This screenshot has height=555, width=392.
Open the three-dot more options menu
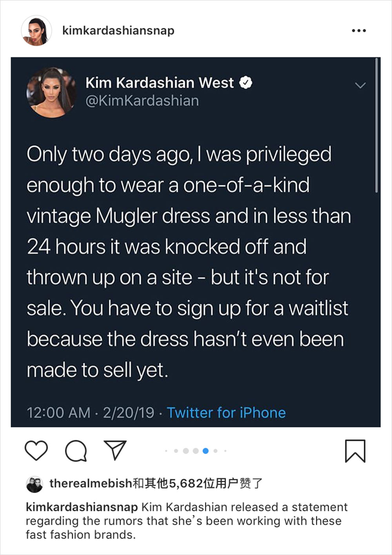click(x=359, y=31)
